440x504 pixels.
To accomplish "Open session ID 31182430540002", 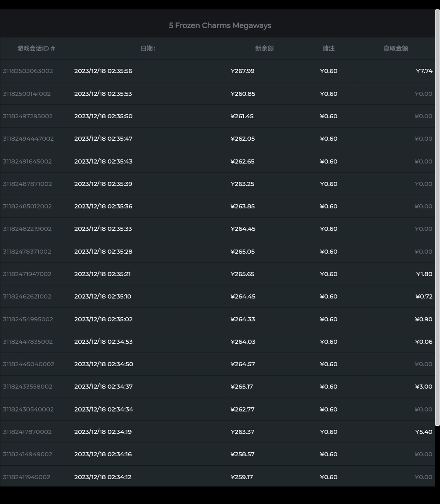I will tap(28, 409).
